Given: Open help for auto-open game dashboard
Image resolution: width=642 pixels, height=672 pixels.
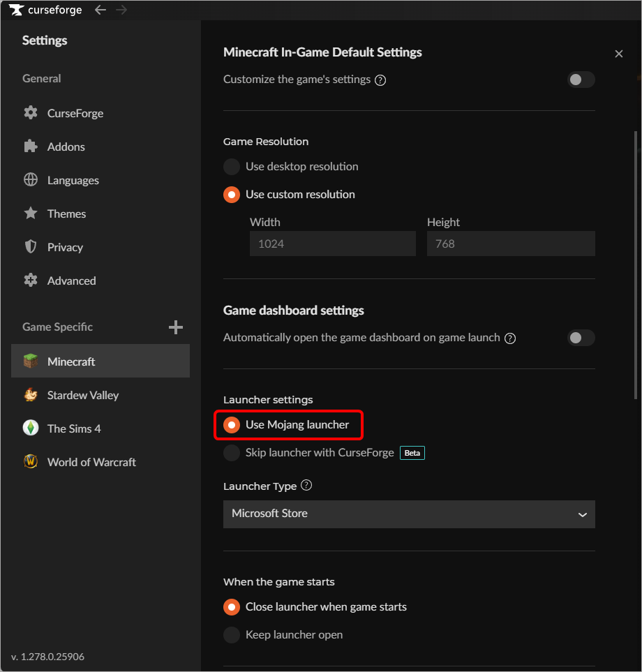Looking at the screenshot, I should [510, 338].
